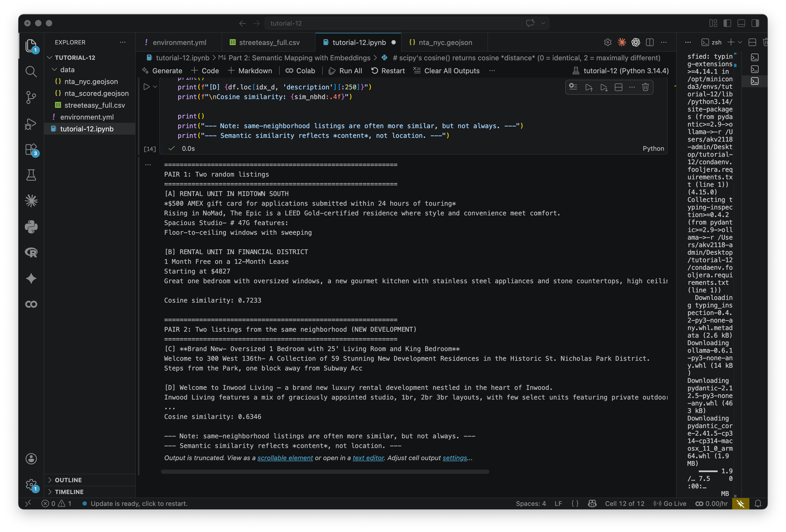Open cell output settings link
This screenshot has height=532, width=786.
click(x=455, y=458)
